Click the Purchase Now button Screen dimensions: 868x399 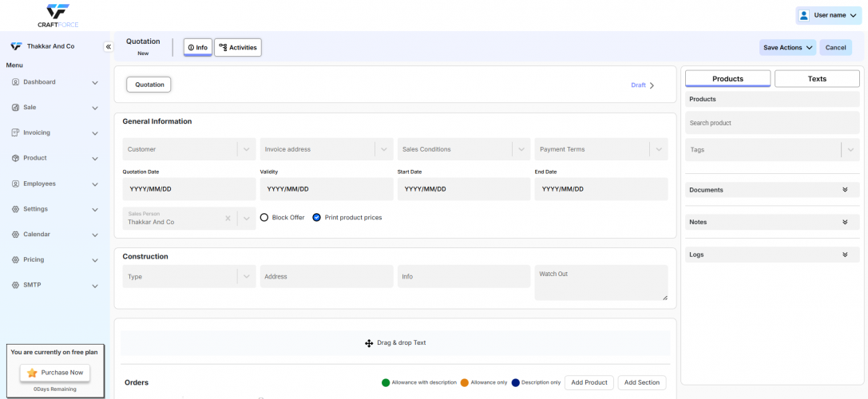(55, 373)
